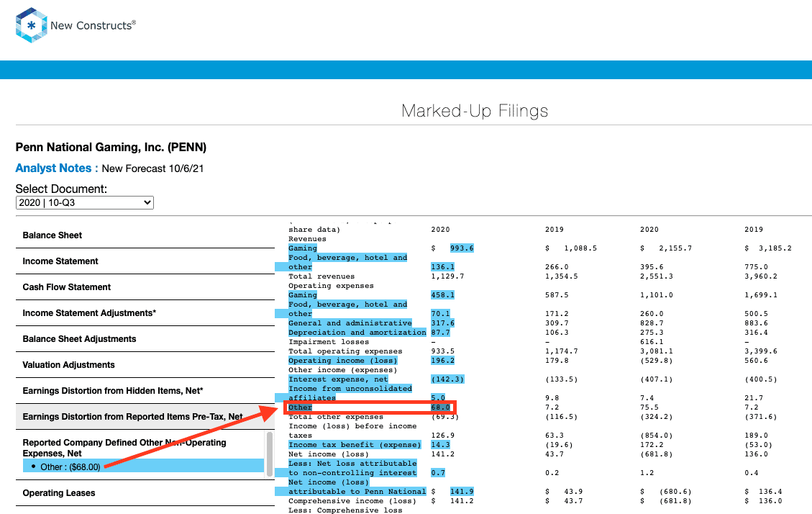Select the Balance Sheet menu item
The height and width of the screenshot is (514, 812).
(53, 235)
